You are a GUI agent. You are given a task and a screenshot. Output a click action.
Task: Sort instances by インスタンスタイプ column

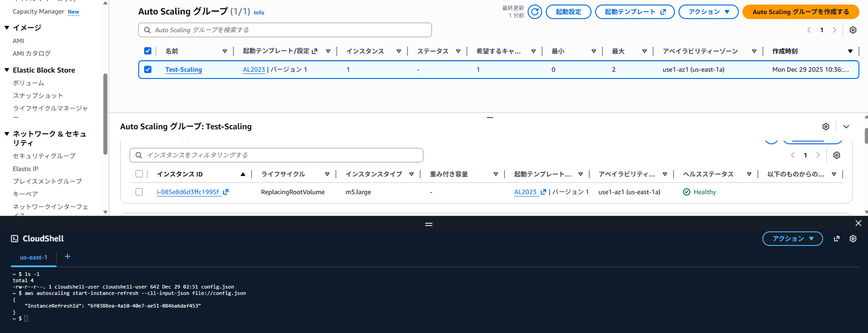(411, 174)
